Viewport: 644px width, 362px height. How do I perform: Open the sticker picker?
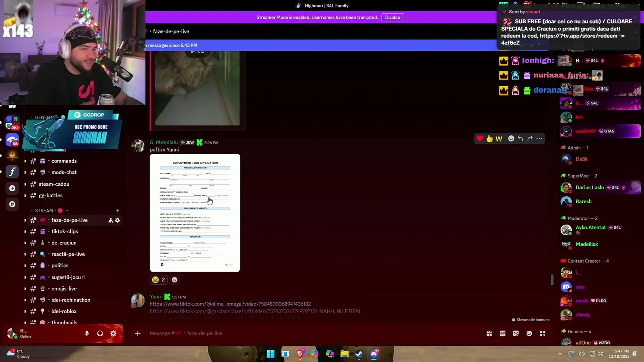pos(516,333)
